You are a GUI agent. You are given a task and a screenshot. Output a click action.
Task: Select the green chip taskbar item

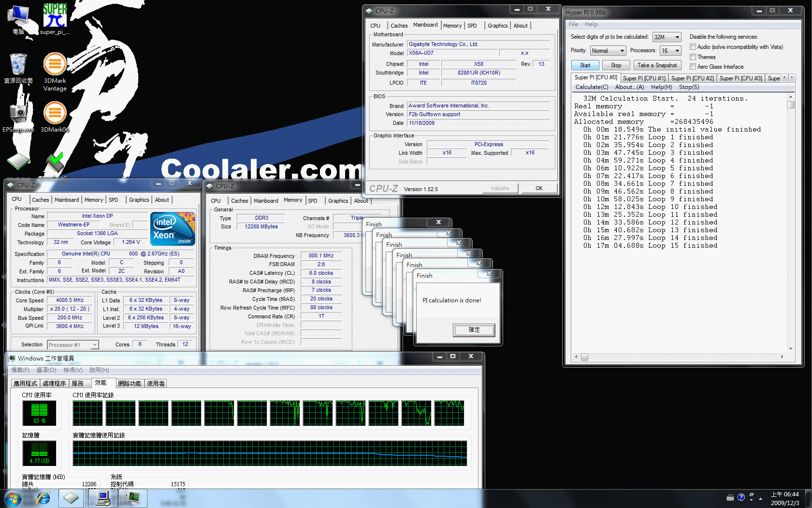click(71, 498)
